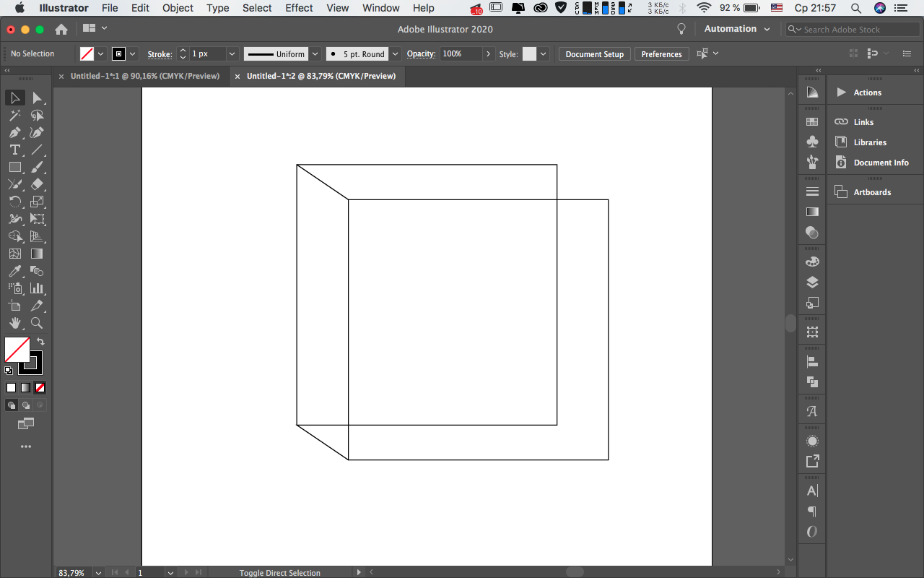Open the Automation workspace switcher
924x578 pixels.
pos(737,29)
